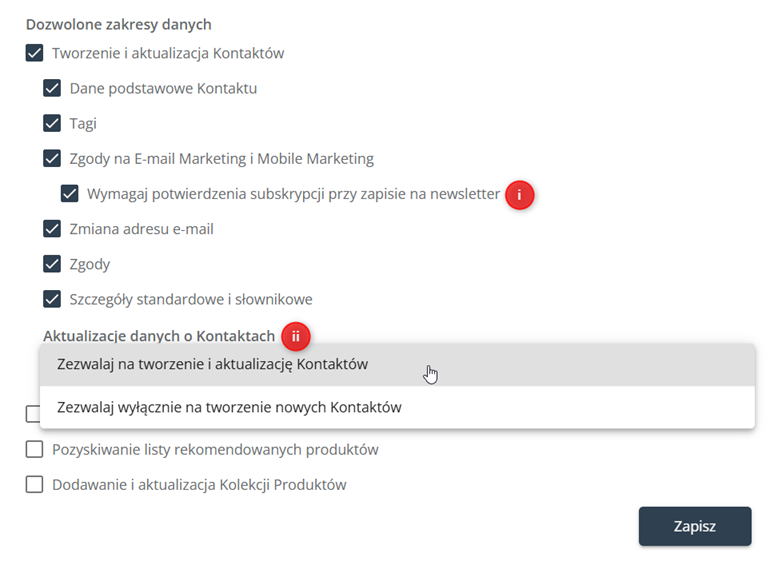The image size is (778, 562).
Task: Click the Zapisz button
Action: tap(695, 526)
